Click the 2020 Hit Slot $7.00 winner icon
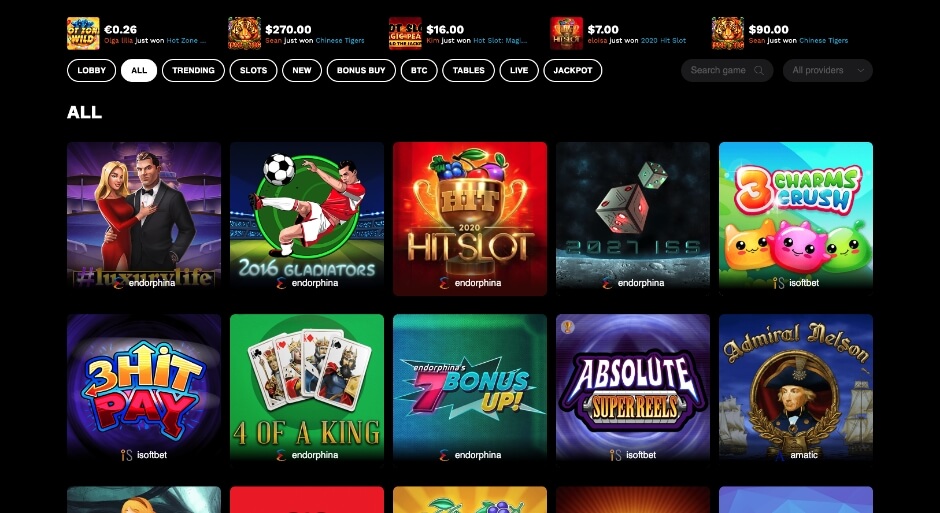The image size is (940, 513). (567, 34)
